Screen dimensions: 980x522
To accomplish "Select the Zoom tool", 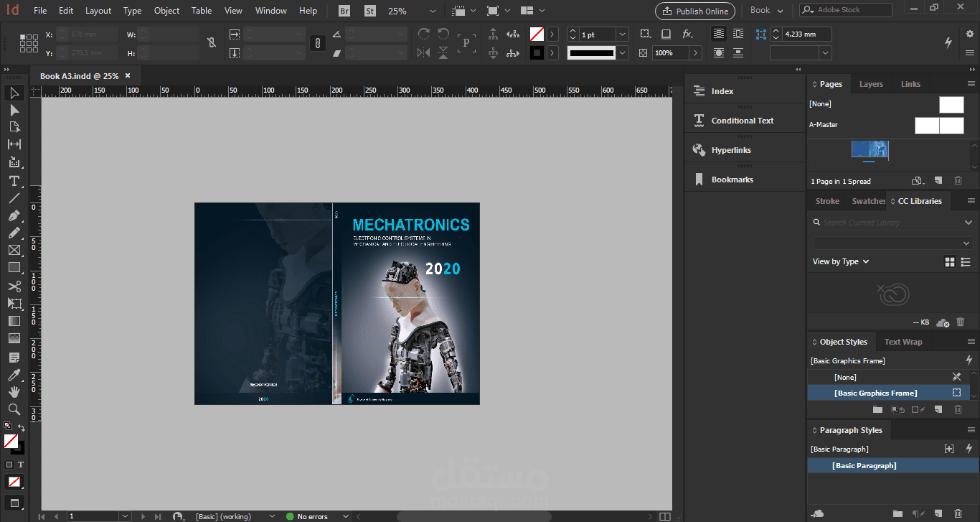I will pos(14,409).
